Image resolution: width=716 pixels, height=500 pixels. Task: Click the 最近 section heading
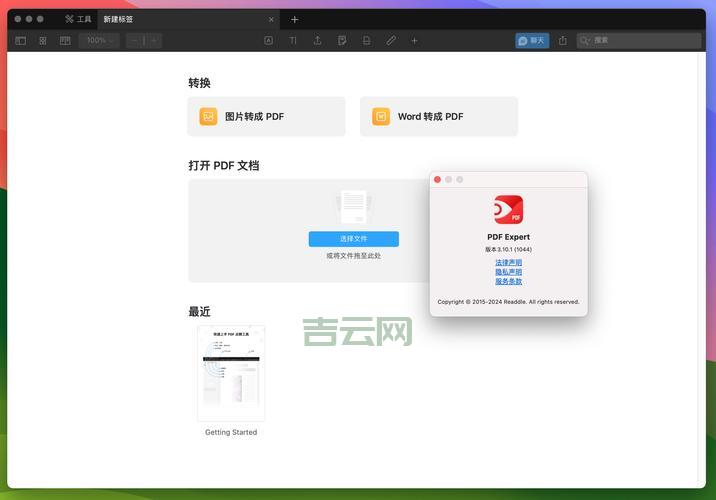[200, 311]
